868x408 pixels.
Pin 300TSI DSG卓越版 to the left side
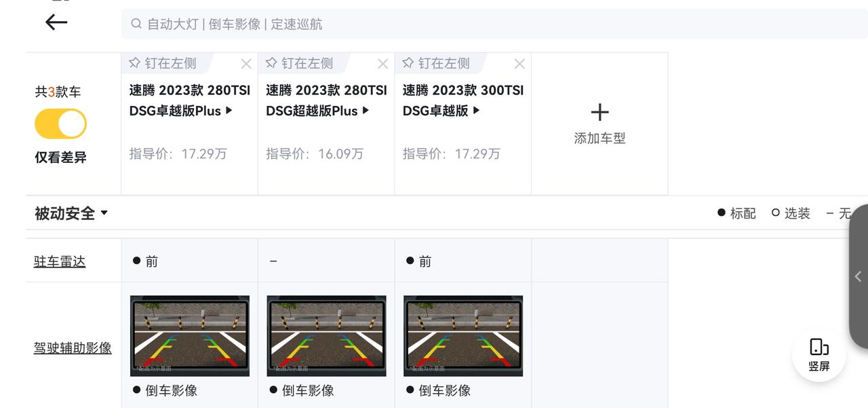[436, 63]
